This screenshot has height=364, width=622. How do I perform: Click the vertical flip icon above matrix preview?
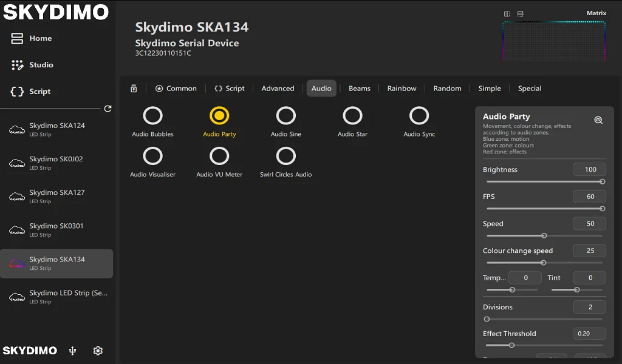tap(521, 14)
